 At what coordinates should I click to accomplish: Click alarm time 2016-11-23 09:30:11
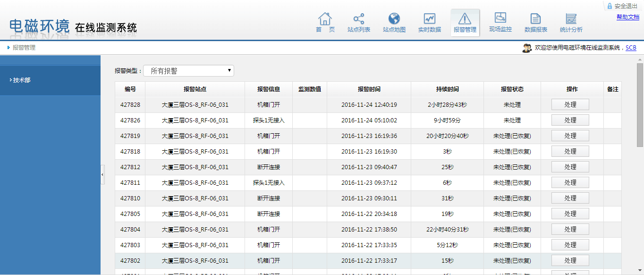(x=369, y=198)
